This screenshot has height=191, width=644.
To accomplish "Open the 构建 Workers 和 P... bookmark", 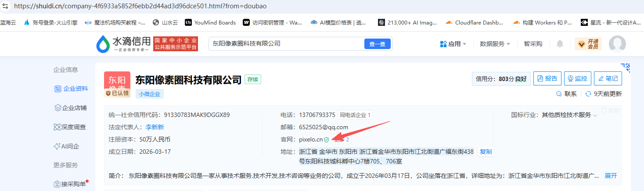I will (543, 22).
